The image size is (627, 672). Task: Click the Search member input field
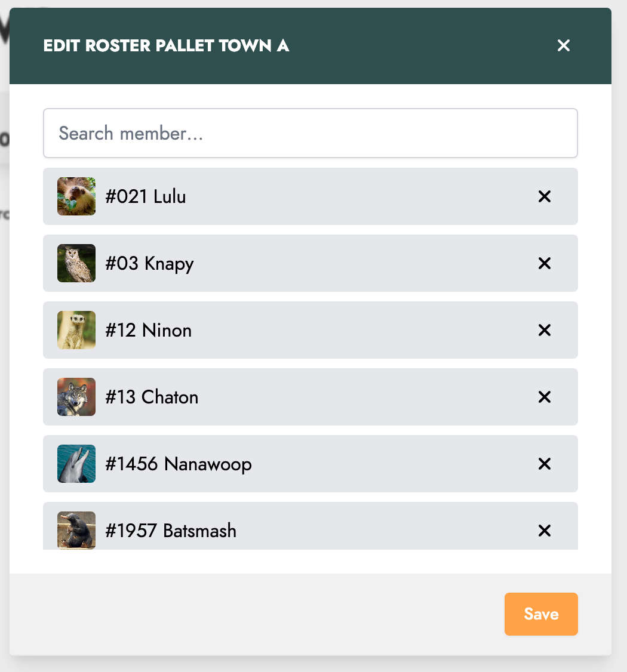coord(311,133)
